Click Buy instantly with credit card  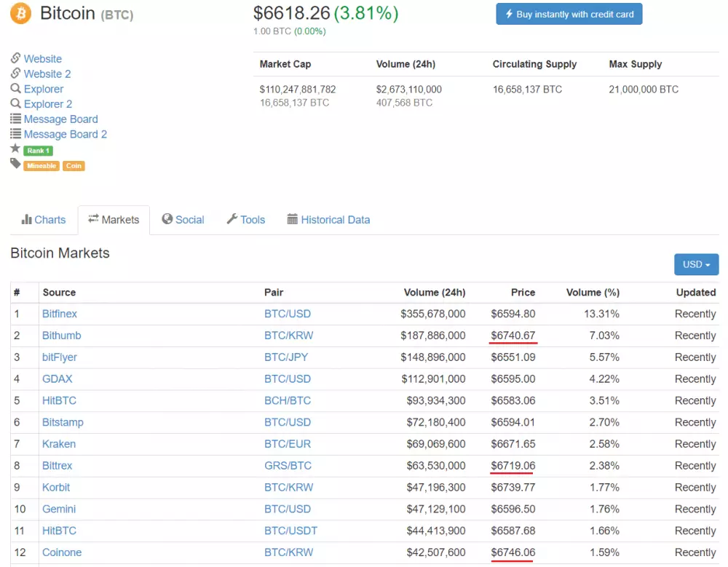pyautogui.click(x=569, y=13)
